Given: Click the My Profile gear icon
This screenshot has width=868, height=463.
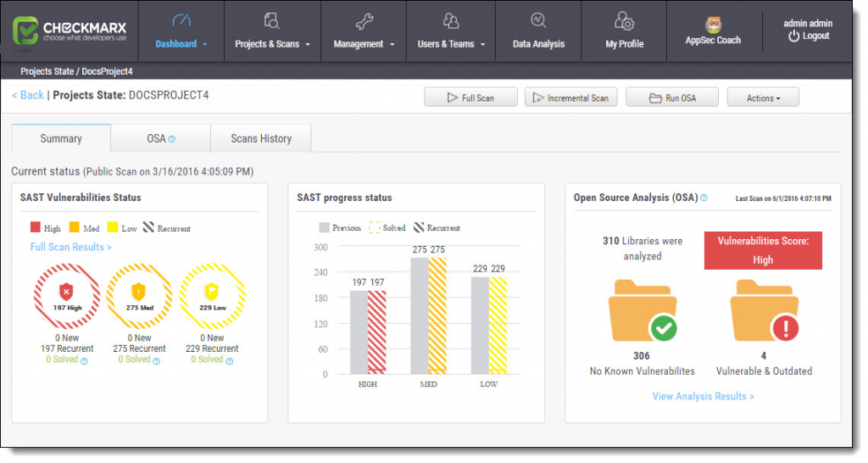Looking at the screenshot, I should pos(624,22).
